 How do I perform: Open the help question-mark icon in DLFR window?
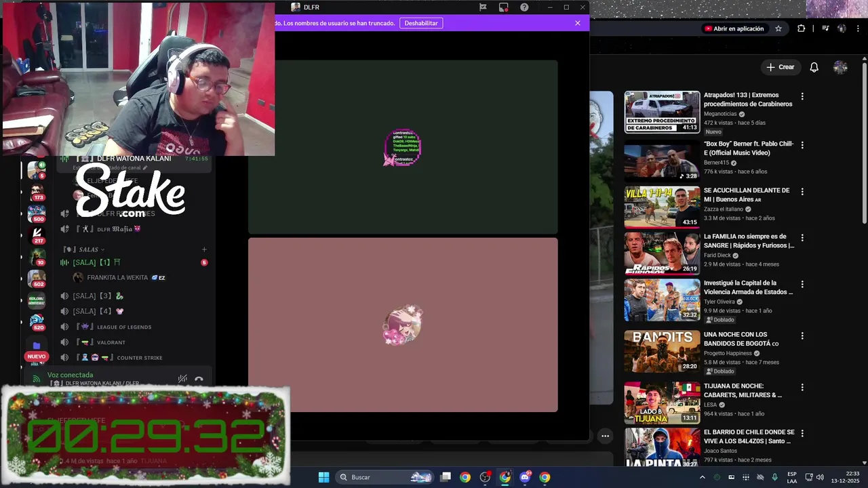(x=524, y=7)
